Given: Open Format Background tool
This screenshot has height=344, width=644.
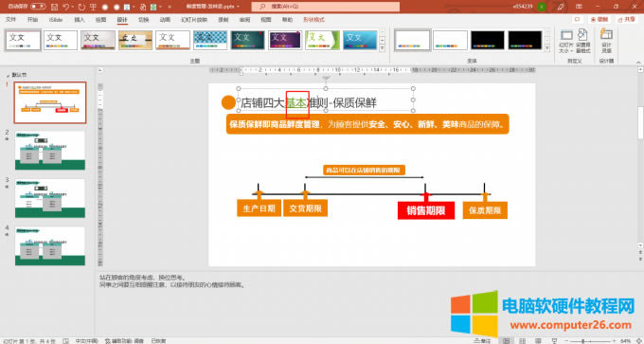Looking at the screenshot, I should click(x=582, y=42).
